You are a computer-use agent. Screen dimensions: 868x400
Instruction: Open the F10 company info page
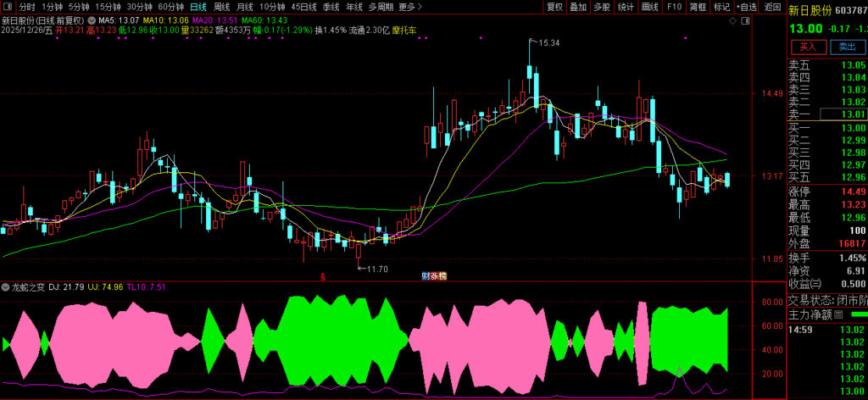tap(674, 6)
